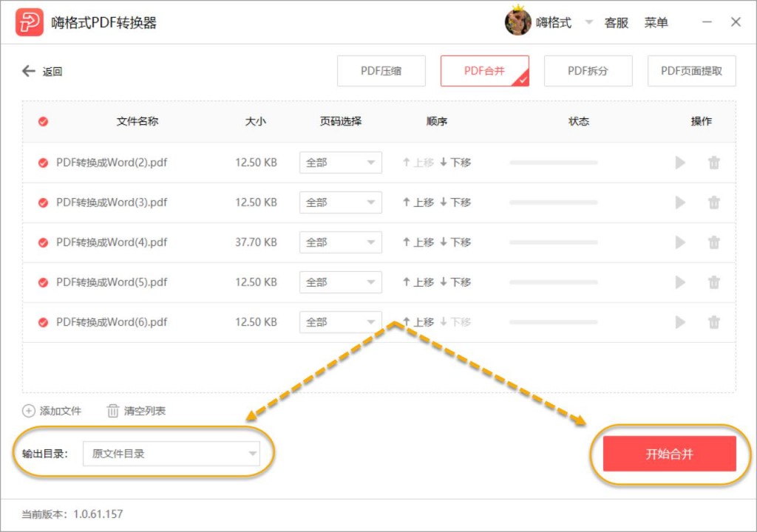Switch to the PDF压缩 tab
The width and height of the screenshot is (757, 532).
tap(381, 71)
